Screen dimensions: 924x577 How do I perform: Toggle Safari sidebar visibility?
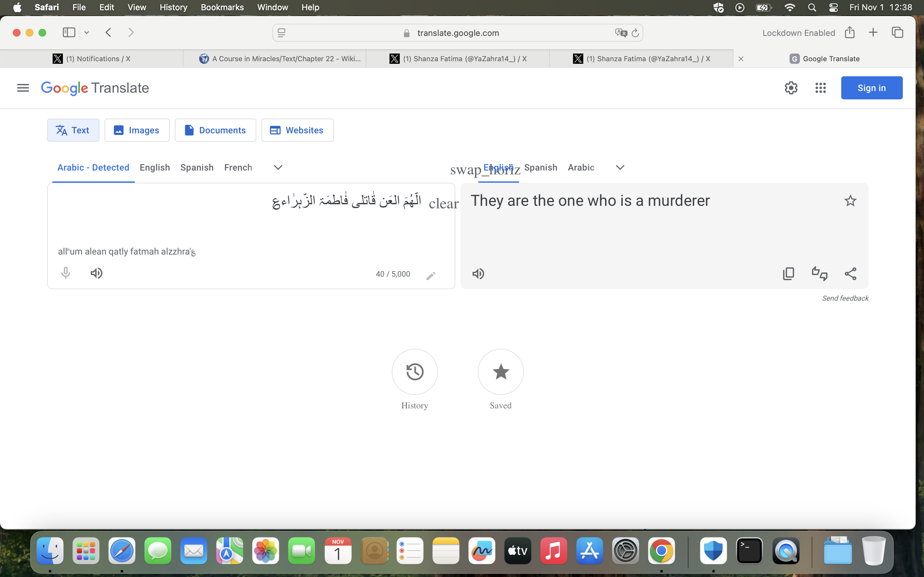[69, 32]
